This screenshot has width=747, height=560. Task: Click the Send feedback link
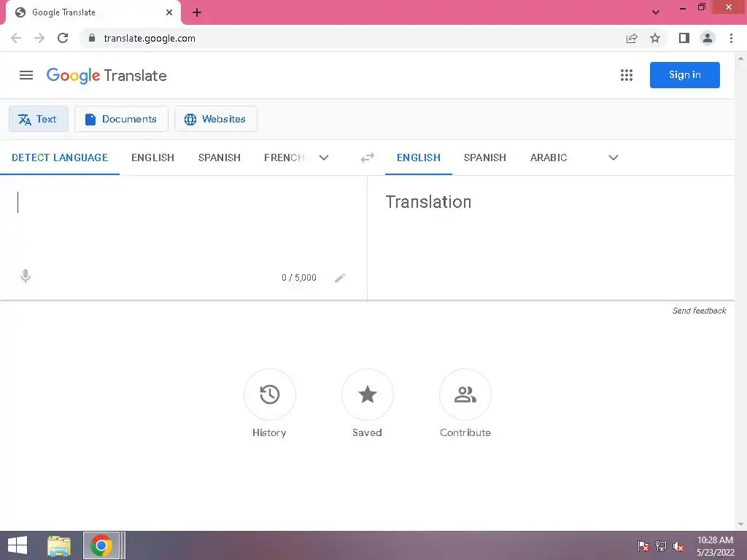[699, 311]
